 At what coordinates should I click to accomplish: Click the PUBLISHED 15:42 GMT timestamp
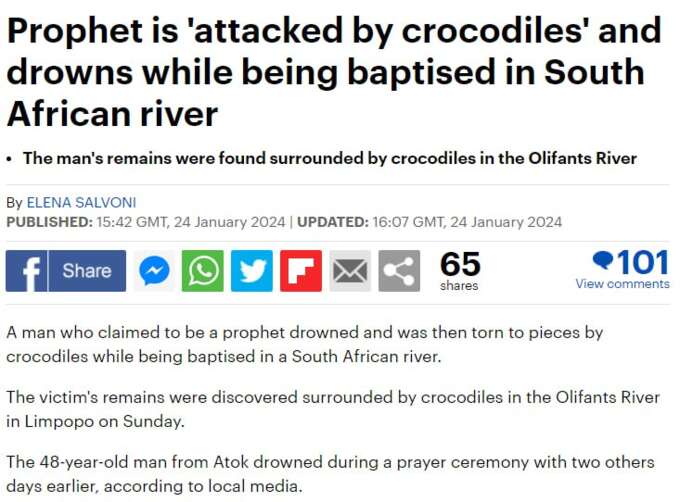pos(146,222)
